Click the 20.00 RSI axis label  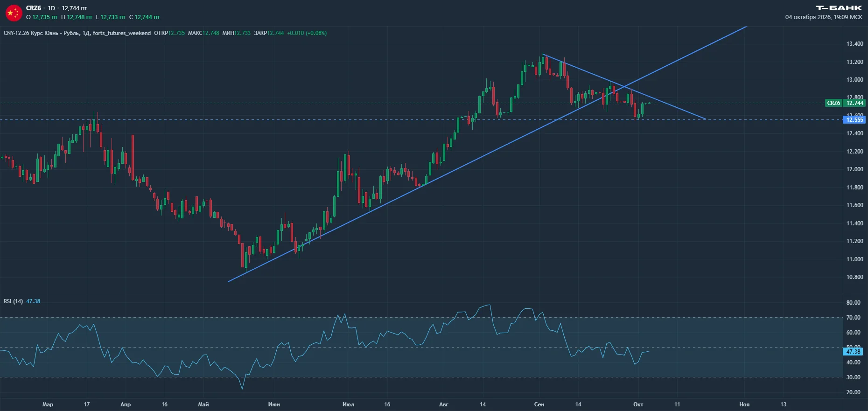point(854,392)
